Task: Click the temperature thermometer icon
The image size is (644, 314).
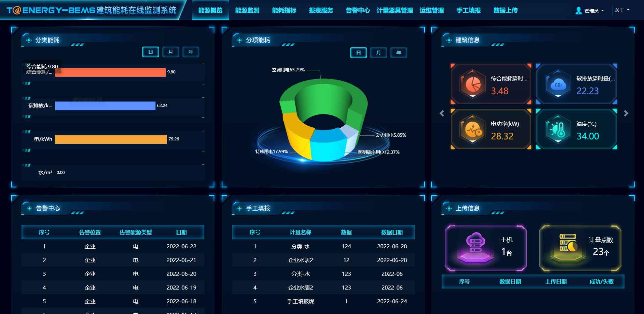Action: click(x=558, y=129)
